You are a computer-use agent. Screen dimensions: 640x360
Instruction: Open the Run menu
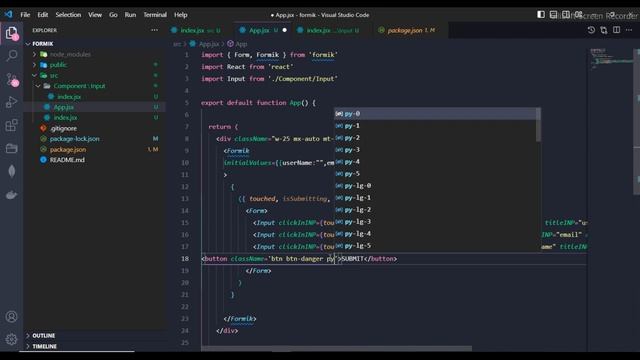click(x=130, y=15)
